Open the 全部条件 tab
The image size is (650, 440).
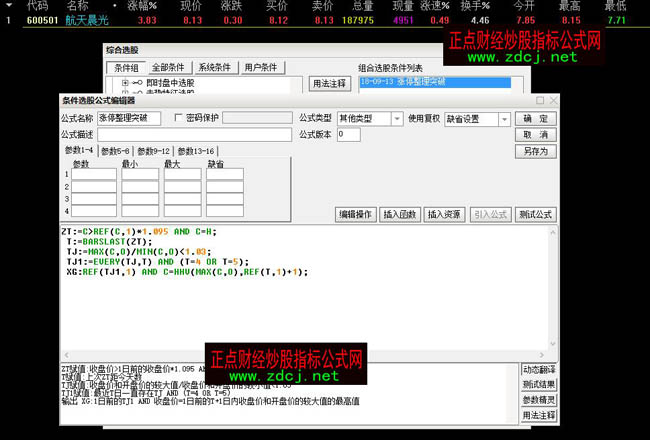(173, 67)
